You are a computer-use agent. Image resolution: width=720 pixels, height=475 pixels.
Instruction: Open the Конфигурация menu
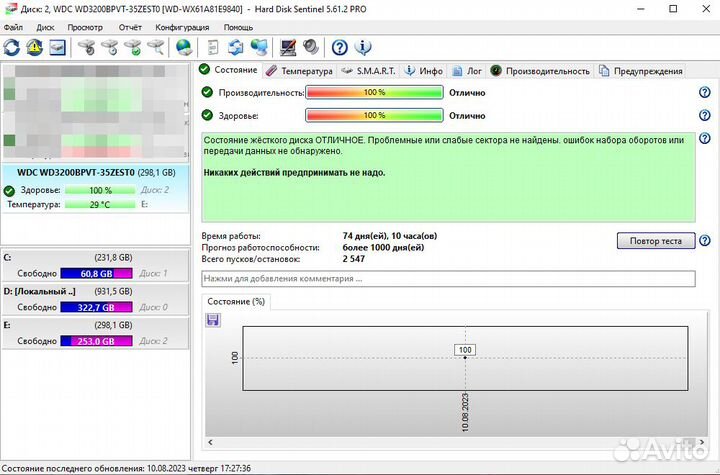click(182, 28)
